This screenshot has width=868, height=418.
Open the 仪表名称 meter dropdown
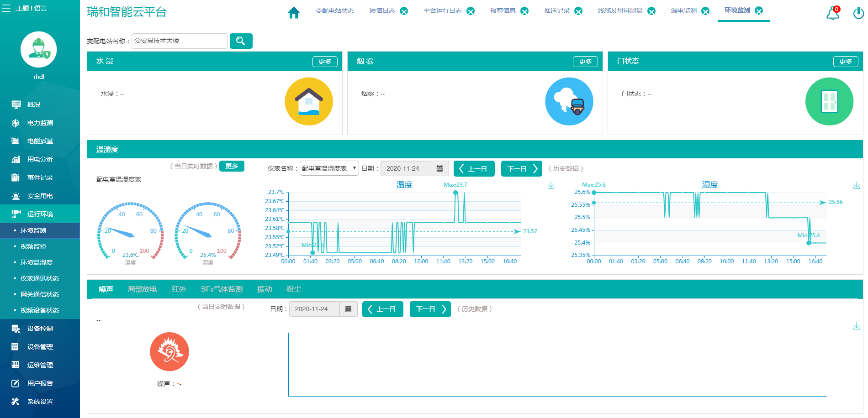(329, 168)
